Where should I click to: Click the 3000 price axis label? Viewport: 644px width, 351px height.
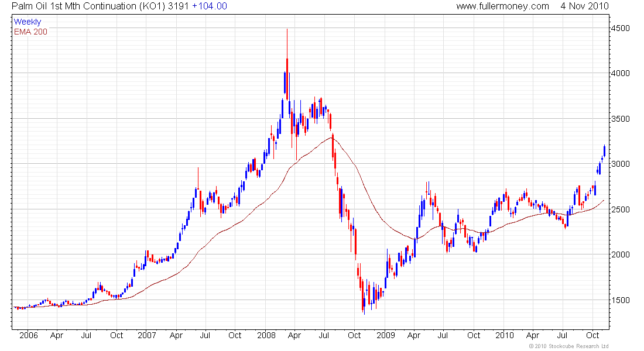[620, 164]
